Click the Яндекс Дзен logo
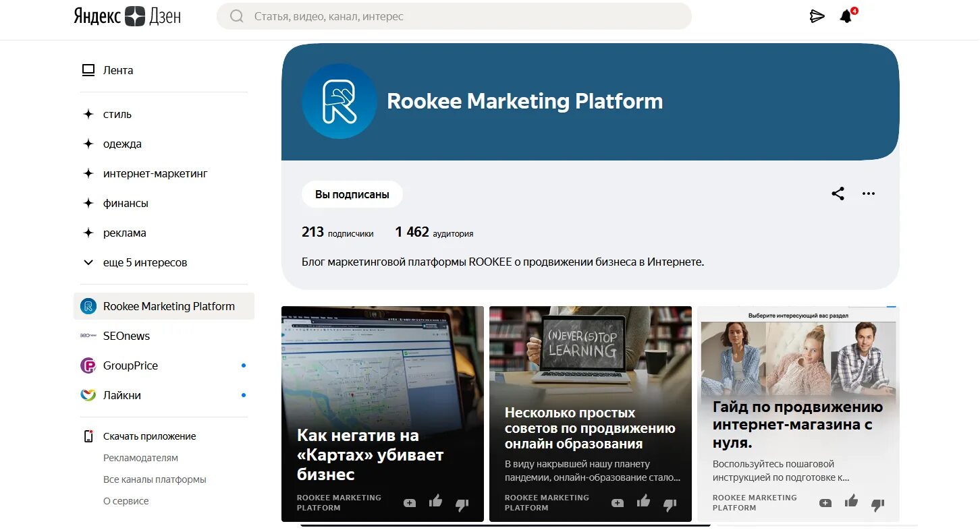Viewport: 980px width, 530px height. click(x=127, y=16)
